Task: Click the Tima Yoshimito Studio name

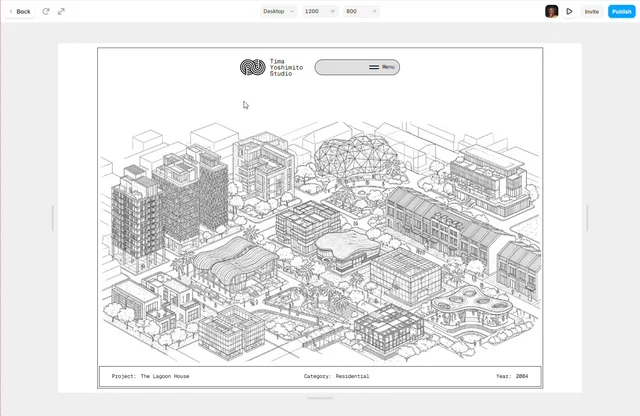Action: tap(286, 67)
